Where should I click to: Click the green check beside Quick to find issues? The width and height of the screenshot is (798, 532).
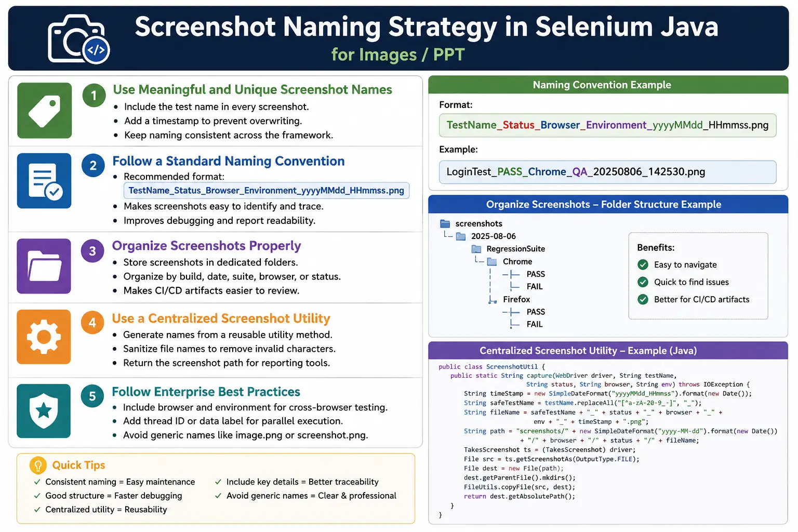pyautogui.click(x=643, y=282)
